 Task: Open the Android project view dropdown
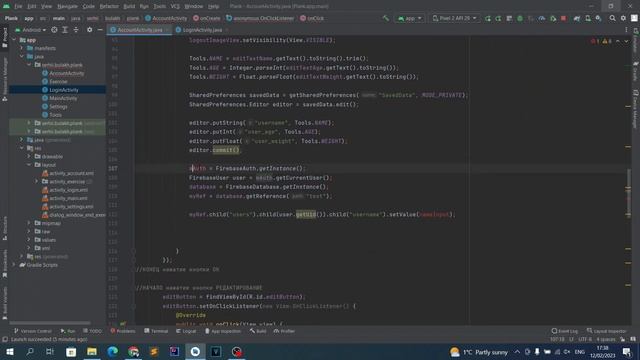(31, 30)
